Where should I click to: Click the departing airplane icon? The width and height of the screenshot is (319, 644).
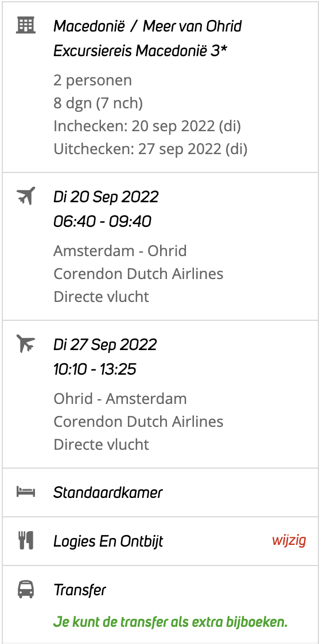tap(26, 195)
